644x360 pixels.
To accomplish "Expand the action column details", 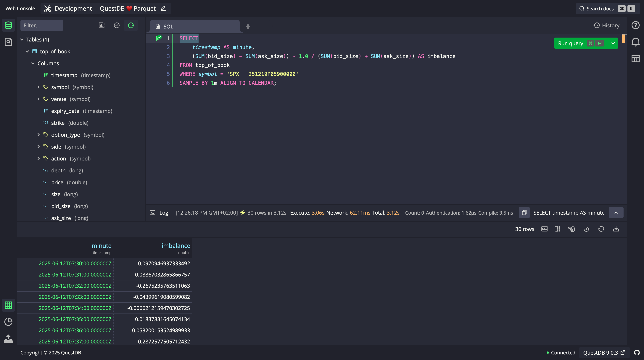I will click(x=38, y=158).
